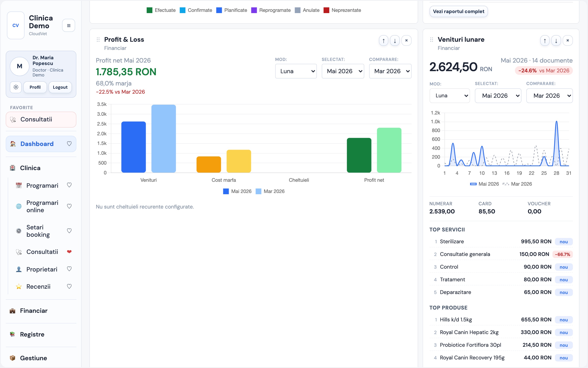Click the Gestiune box icon
The image size is (588, 368).
click(12, 358)
